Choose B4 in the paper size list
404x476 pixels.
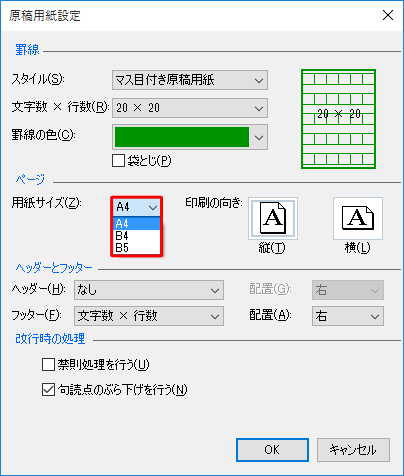coord(137,236)
